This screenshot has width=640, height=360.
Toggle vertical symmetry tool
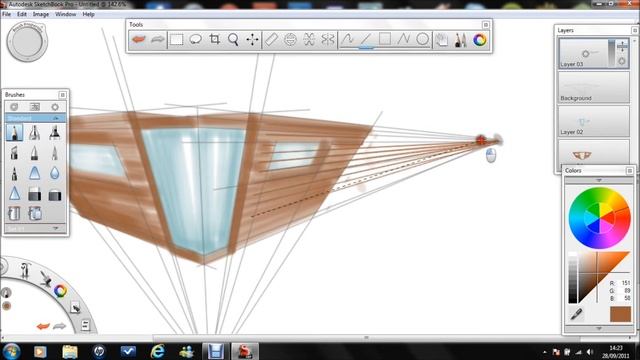[x=328, y=40]
